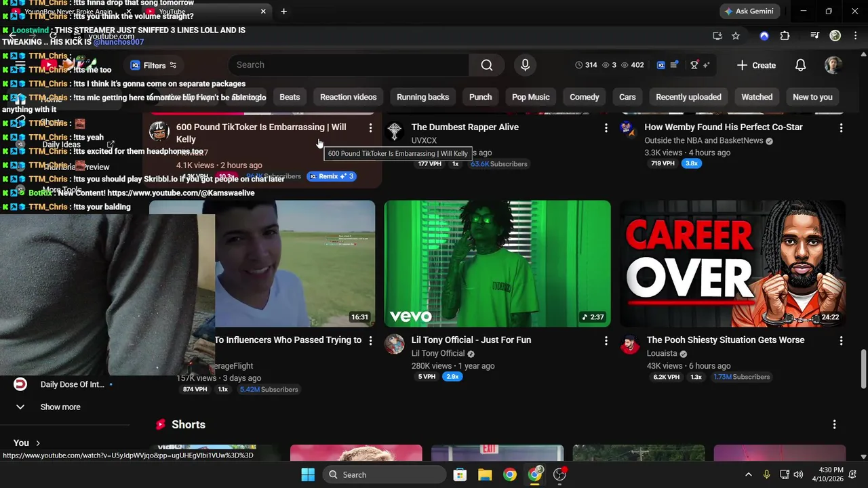
Task: Open more options for Pooh Shiesty Situation video
Action: coord(841,340)
